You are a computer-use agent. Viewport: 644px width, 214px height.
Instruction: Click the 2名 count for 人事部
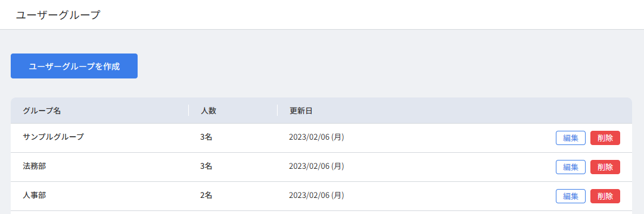click(206, 195)
